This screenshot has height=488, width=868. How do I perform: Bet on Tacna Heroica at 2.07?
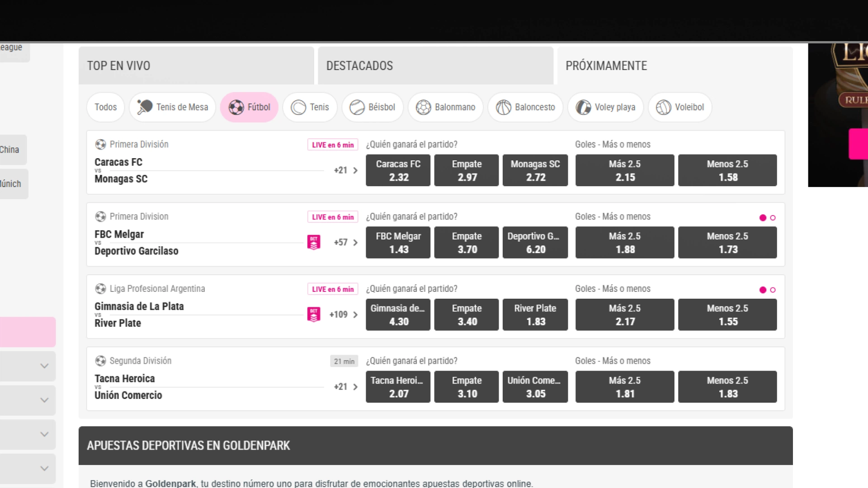pos(398,387)
